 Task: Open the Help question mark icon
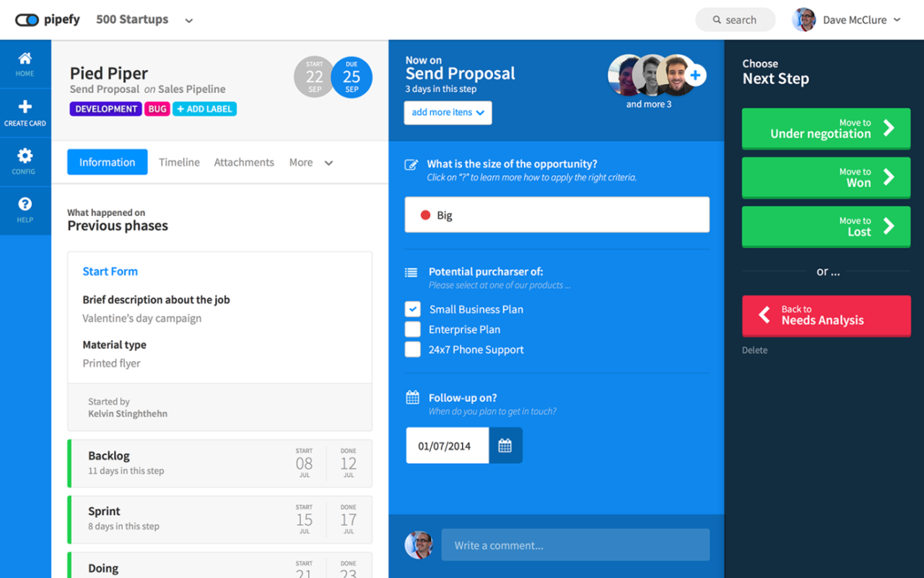[25, 205]
